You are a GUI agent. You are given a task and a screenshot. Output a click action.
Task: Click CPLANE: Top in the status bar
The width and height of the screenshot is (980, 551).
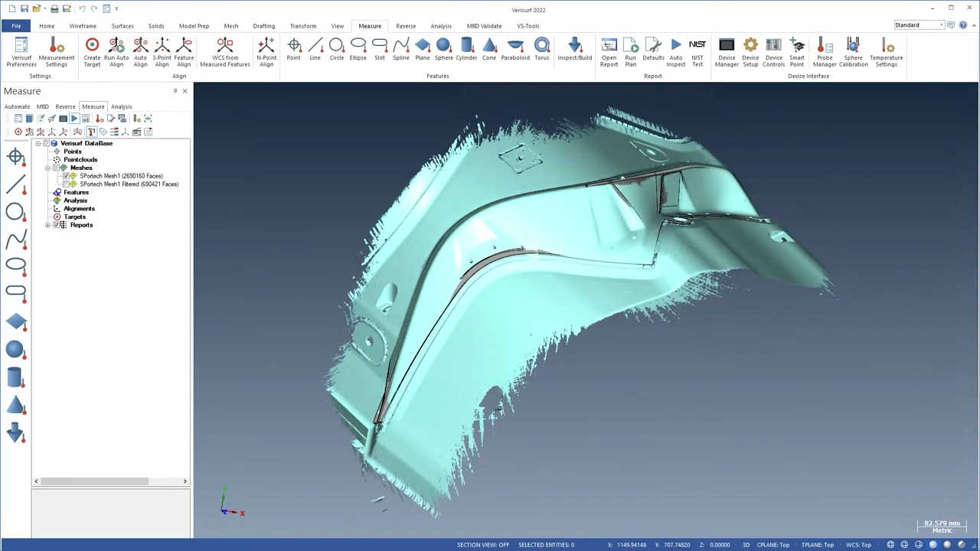pos(773,545)
